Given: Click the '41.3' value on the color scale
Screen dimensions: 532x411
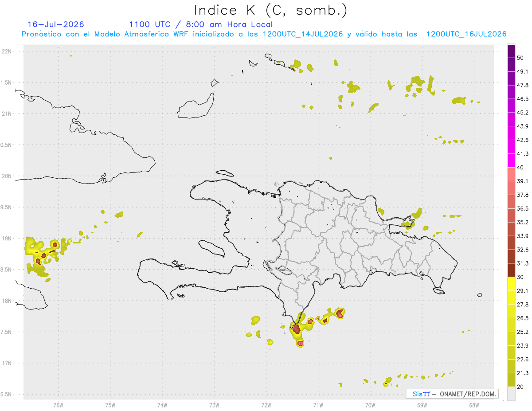Looking at the screenshot, I should (523, 154).
